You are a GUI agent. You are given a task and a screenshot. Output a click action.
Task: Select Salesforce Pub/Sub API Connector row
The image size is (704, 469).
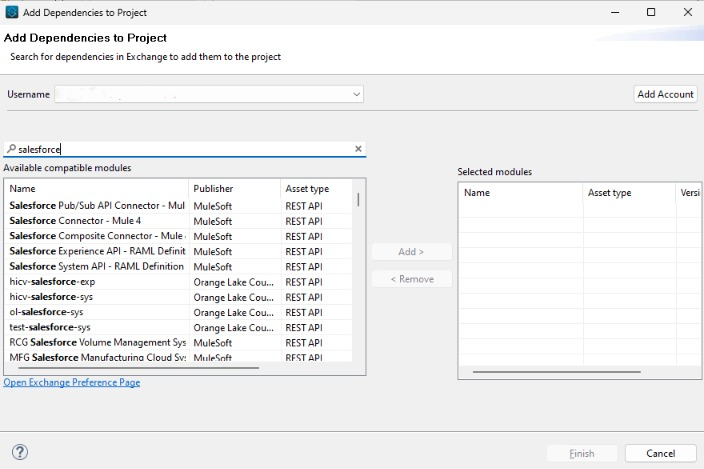point(178,206)
